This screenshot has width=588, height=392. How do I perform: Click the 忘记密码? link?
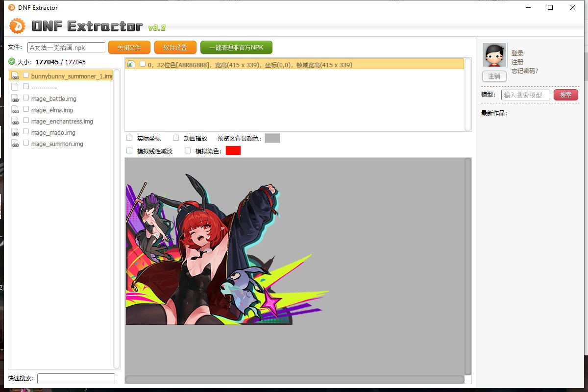(x=524, y=71)
